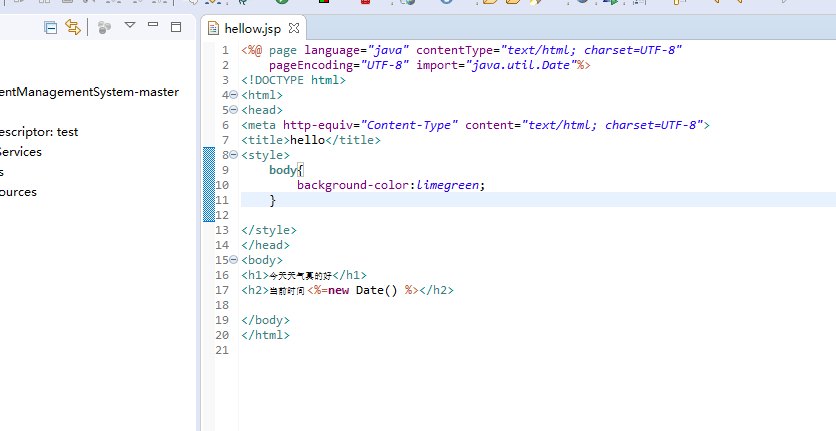The height and width of the screenshot is (431, 836).
Task: Collapse all items in the project explorer
Action: pos(51,27)
